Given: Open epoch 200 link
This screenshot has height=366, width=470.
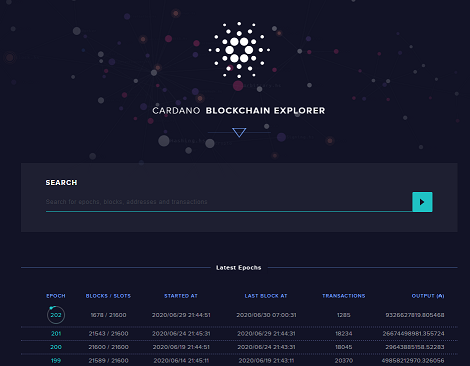Looking at the screenshot, I should [56, 347].
